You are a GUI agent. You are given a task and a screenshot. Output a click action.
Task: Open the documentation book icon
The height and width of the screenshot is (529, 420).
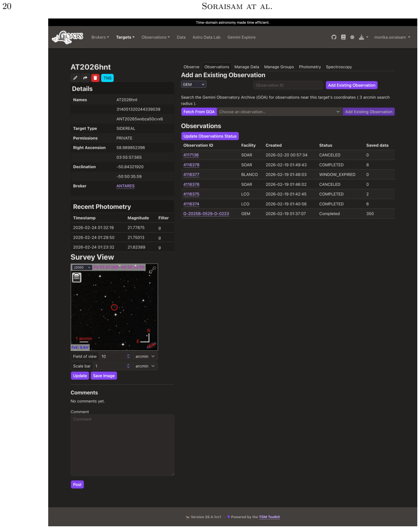[x=343, y=37]
